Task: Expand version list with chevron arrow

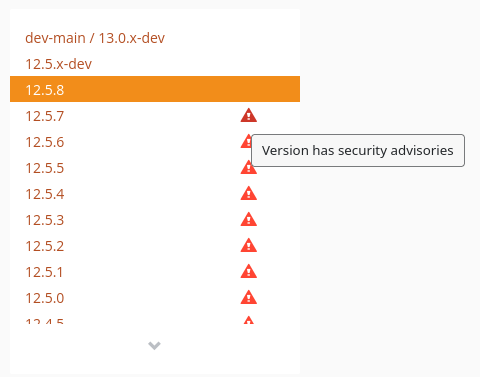Action: (154, 346)
